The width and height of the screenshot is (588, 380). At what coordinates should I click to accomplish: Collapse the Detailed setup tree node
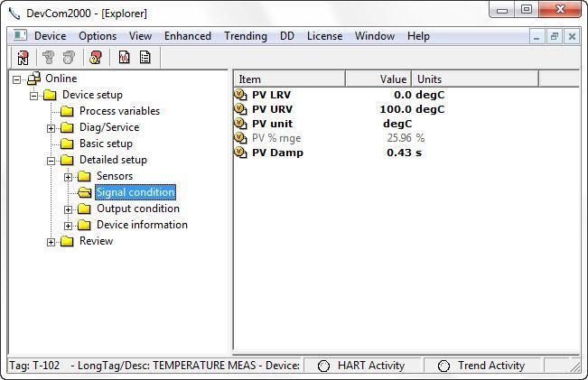[x=51, y=160]
